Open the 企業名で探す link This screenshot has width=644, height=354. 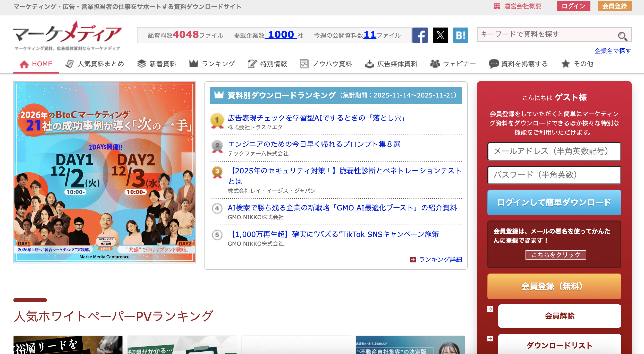(x=613, y=51)
